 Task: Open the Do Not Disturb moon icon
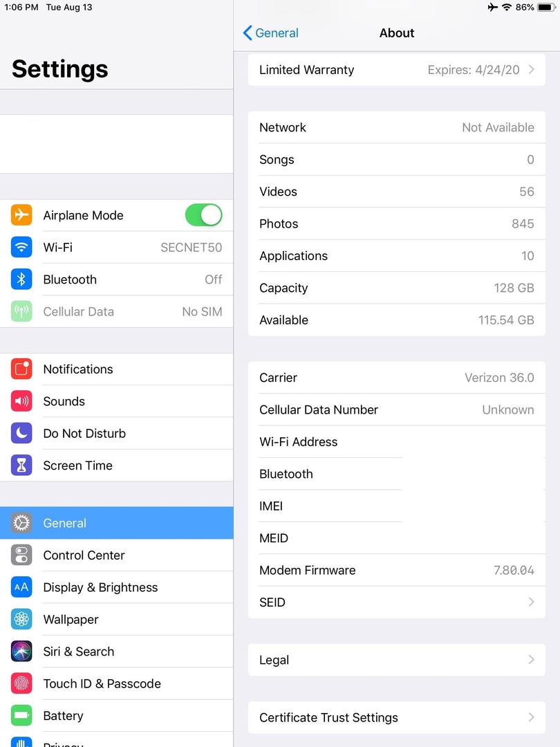(21, 433)
